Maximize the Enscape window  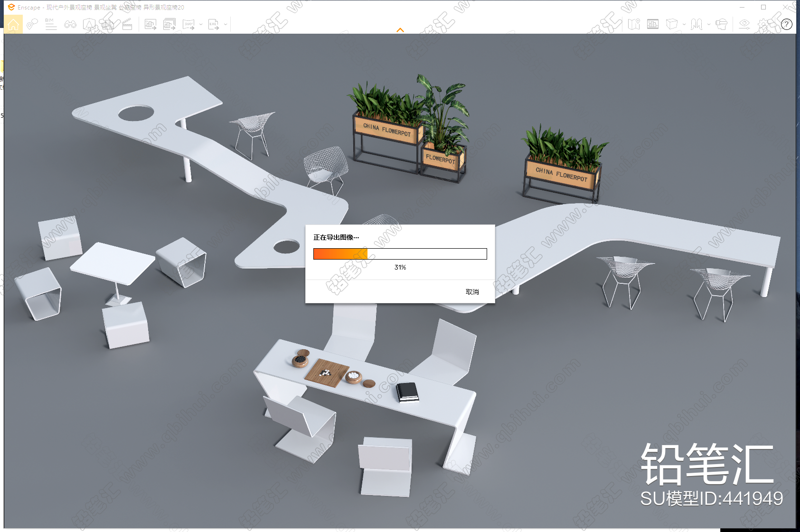763,7
